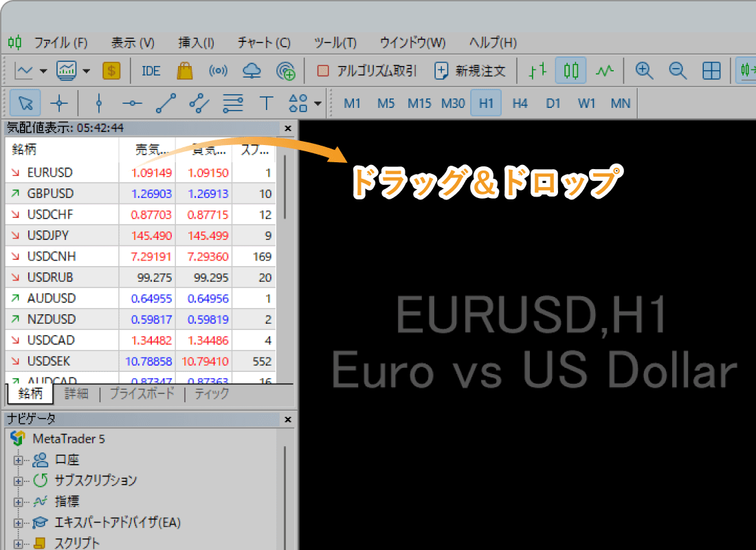The height and width of the screenshot is (550, 756).
Task: Open shapes dropdown arrow
Action: click(x=318, y=103)
